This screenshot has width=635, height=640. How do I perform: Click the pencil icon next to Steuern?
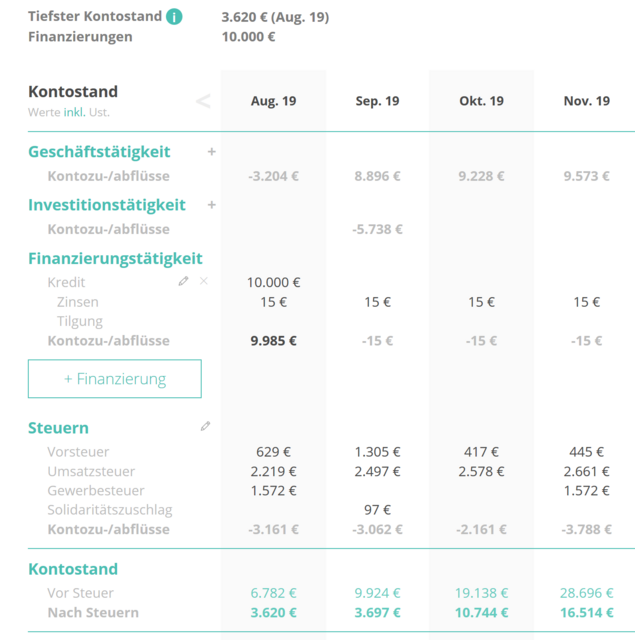click(x=205, y=426)
